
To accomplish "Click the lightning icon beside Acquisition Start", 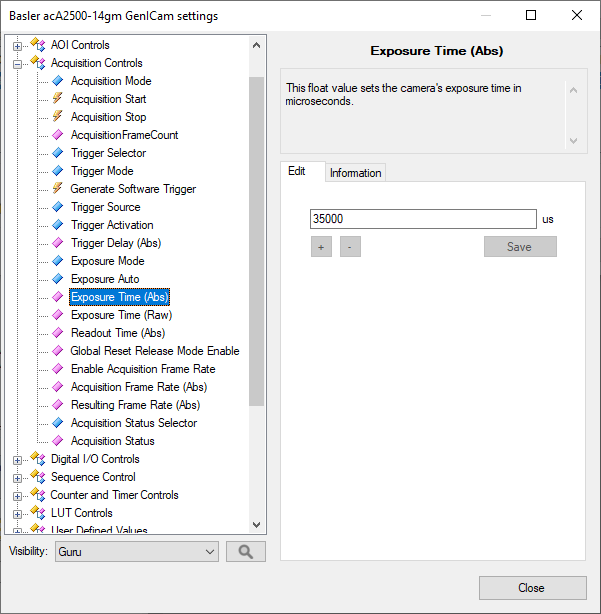I will 57,99.
